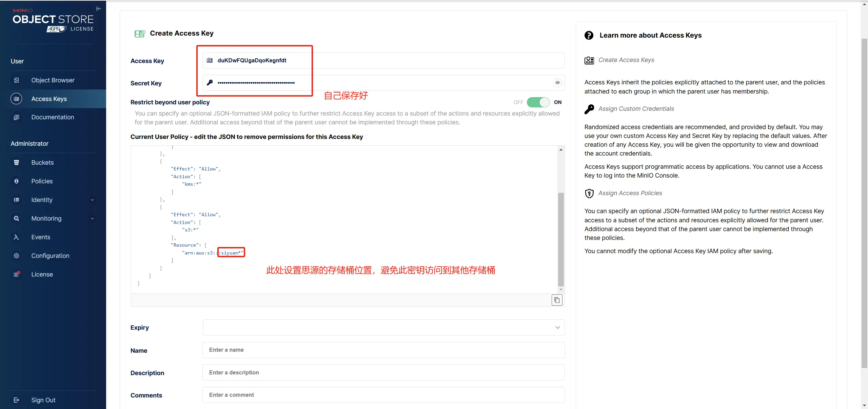The width and height of the screenshot is (868, 409).
Task: Click the License icon with the red dot
Action: coord(17,274)
